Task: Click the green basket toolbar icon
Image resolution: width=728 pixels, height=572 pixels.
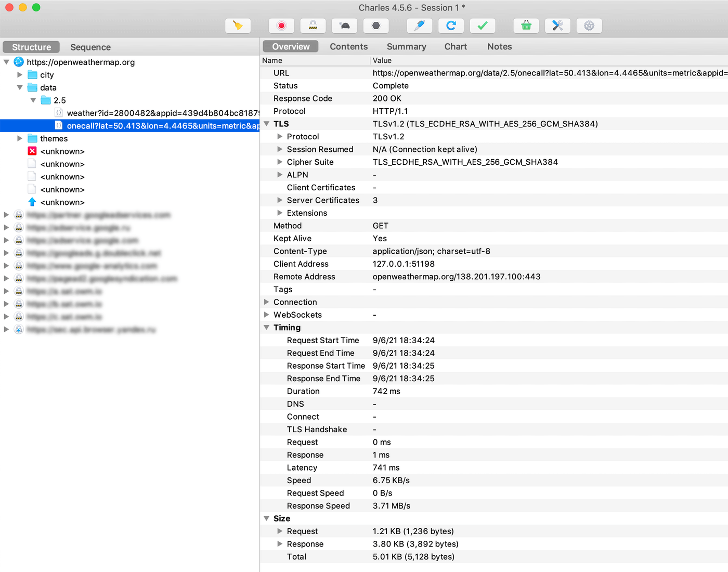Action: point(526,25)
